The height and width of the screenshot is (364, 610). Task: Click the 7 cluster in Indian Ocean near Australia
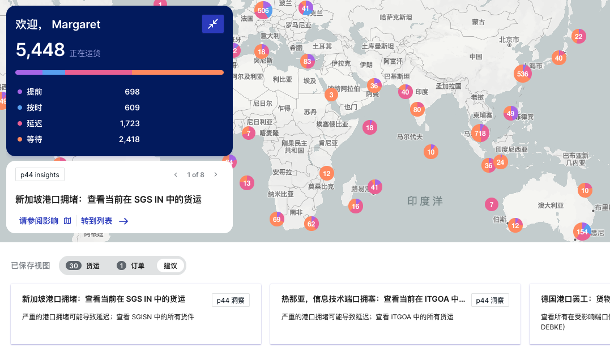coord(492,204)
